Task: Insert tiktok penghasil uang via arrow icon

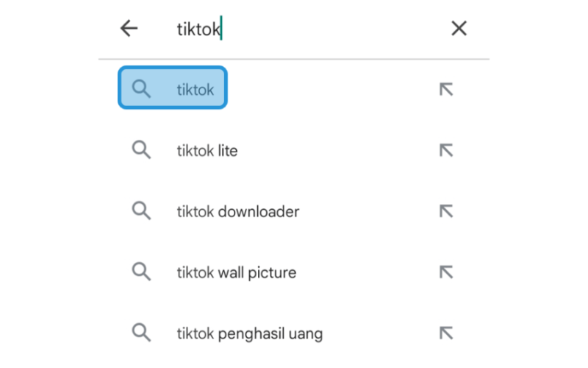Action: [x=446, y=333]
